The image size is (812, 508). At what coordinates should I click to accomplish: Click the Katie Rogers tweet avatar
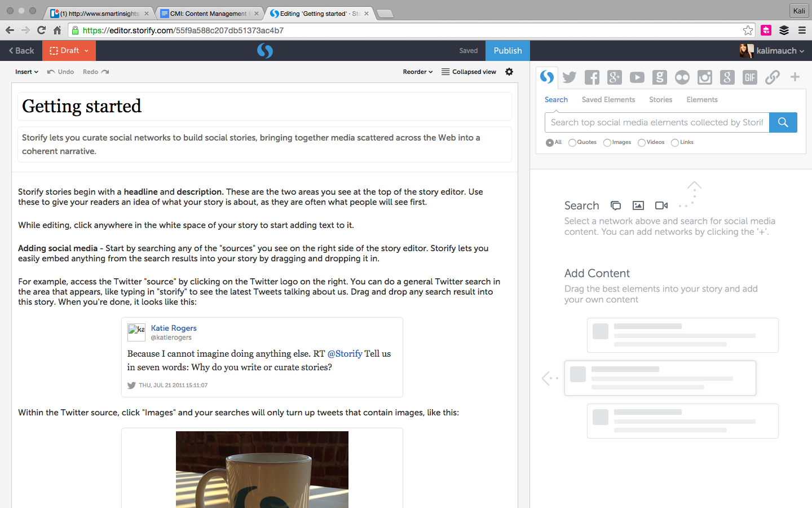tap(136, 332)
